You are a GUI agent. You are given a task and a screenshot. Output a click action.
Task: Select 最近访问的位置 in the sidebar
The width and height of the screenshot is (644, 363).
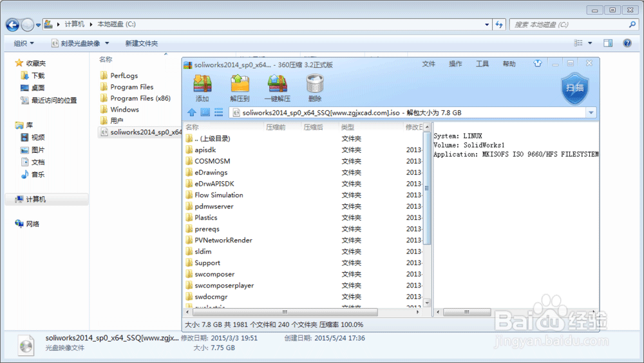(48, 101)
